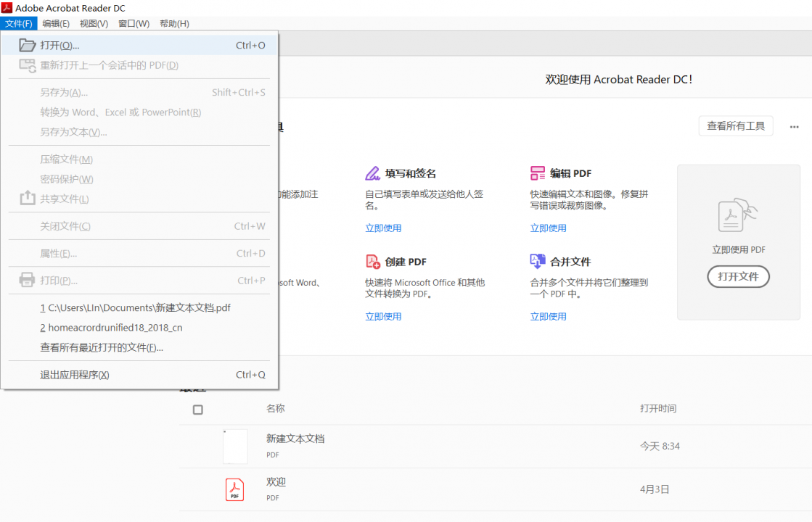Image resolution: width=812 pixels, height=522 pixels.
Task: Click the 编辑 PDF heading
Action: coord(570,173)
